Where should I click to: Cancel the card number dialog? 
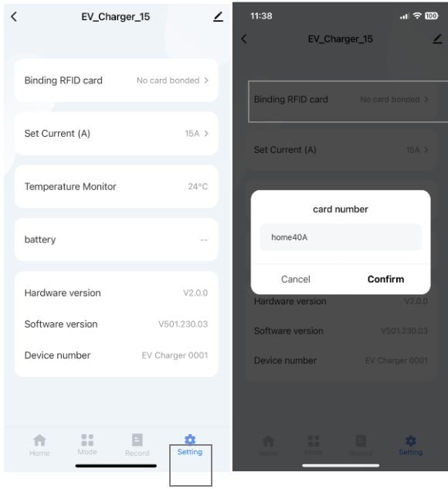296,279
